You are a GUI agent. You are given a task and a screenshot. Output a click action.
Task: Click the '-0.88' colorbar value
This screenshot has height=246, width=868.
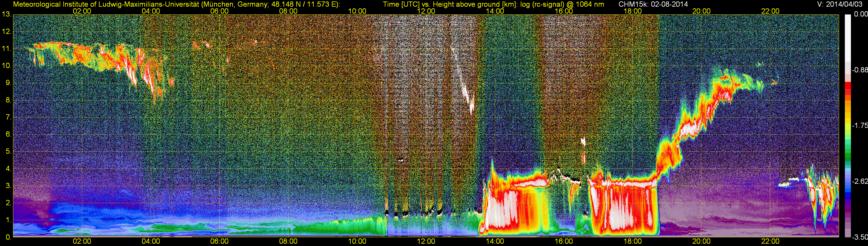(x=859, y=70)
